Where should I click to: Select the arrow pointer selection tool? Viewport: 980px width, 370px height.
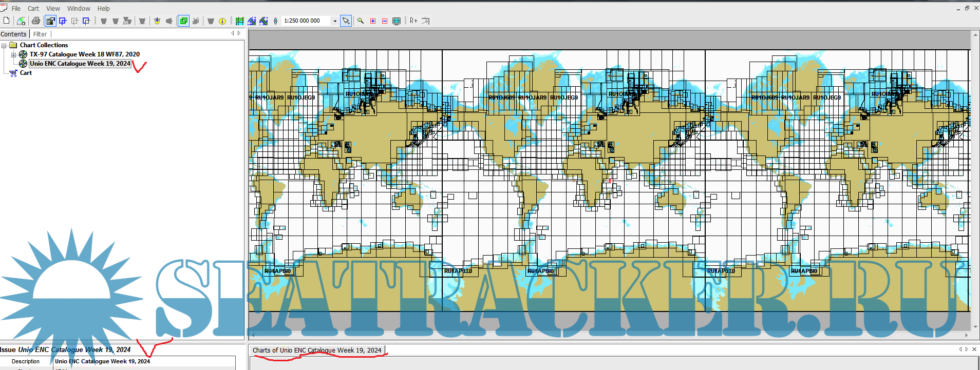click(346, 21)
